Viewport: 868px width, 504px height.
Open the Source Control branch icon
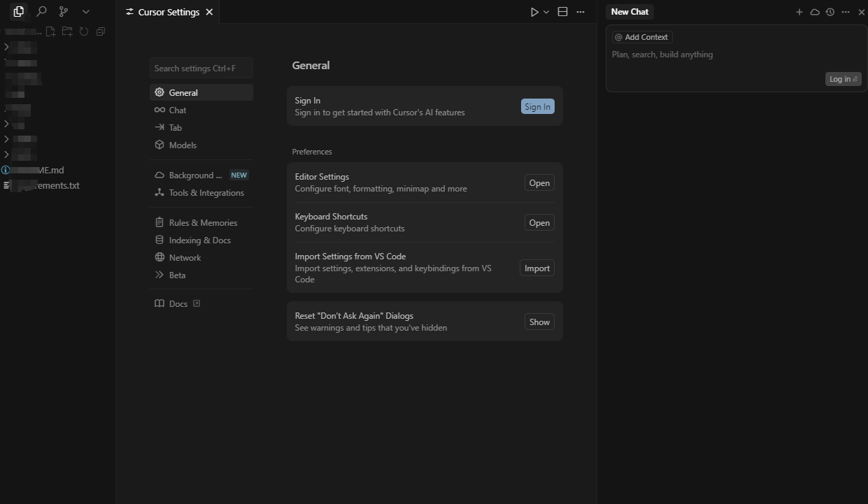click(64, 11)
